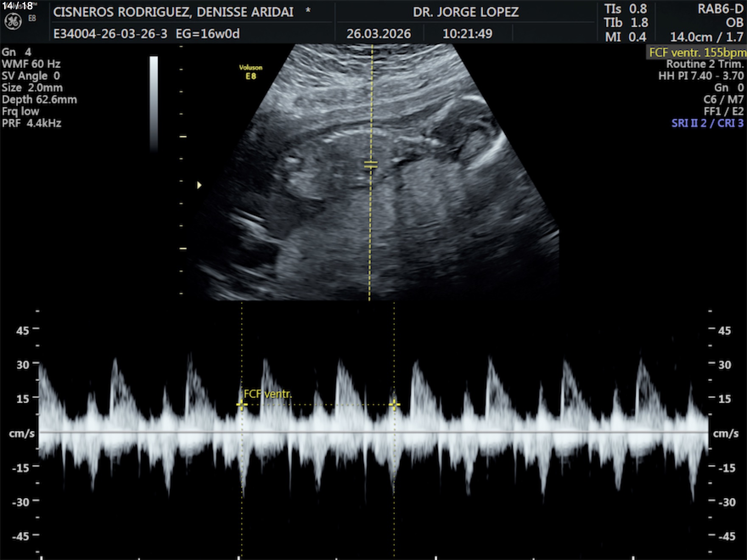Click the WMF 60 Hz wall filter parameter

[31, 64]
